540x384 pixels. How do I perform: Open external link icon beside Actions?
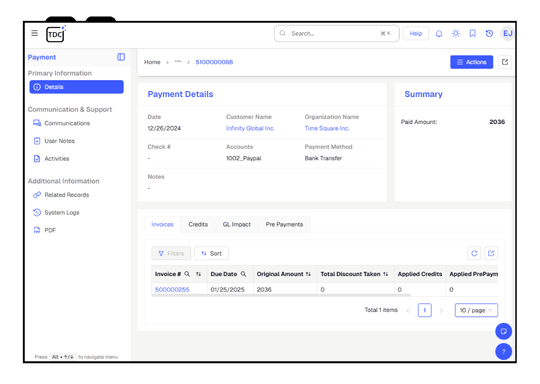[x=505, y=62]
